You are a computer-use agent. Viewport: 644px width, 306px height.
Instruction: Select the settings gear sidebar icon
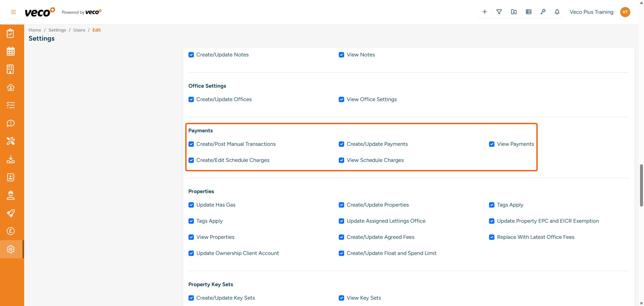click(x=11, y=249)
